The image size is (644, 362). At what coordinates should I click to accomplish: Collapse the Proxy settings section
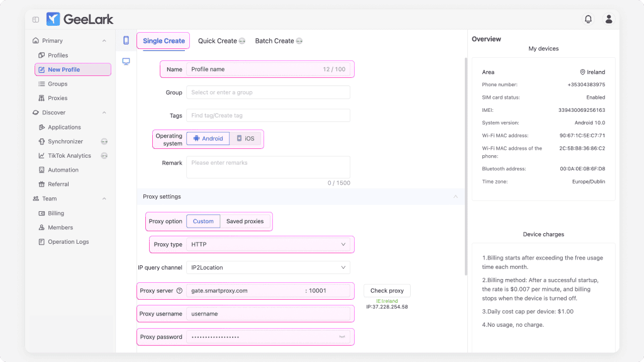click(455, 197)
